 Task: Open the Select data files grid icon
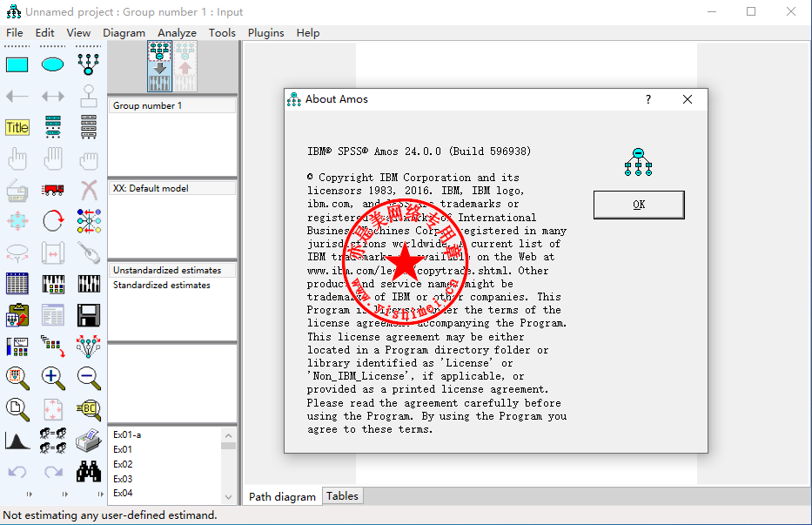[17, 284]
